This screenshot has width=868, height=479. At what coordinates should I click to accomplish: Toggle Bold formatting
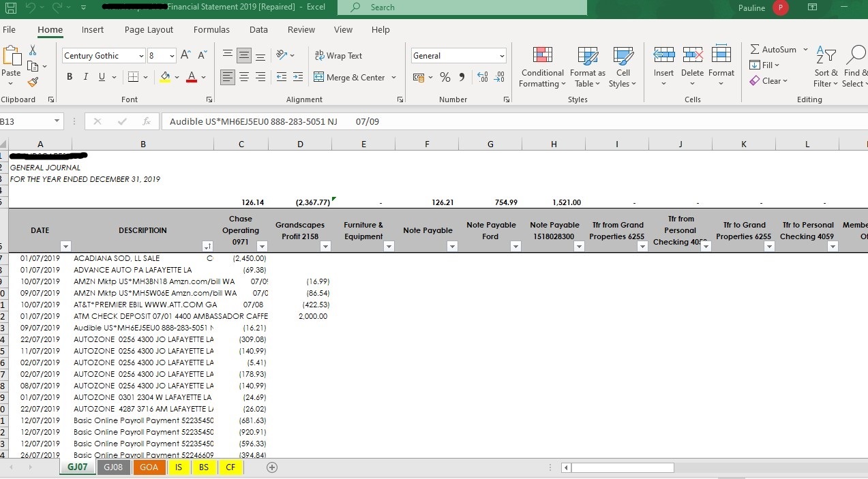click(70, 77)
